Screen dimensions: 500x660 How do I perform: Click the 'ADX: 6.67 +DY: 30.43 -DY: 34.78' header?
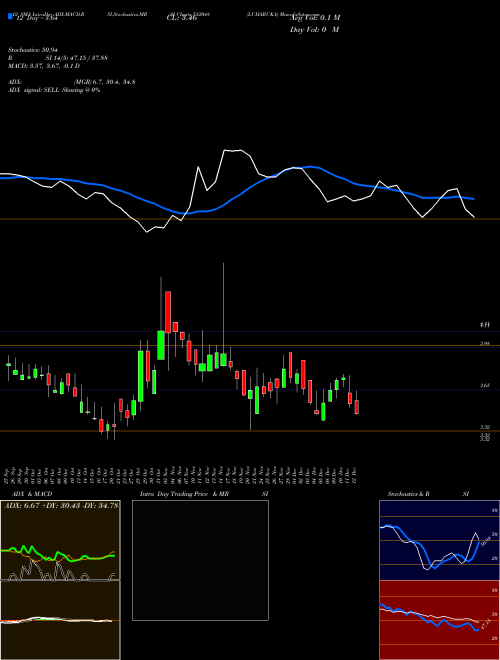pyautogui.click(x=61, y=505)
